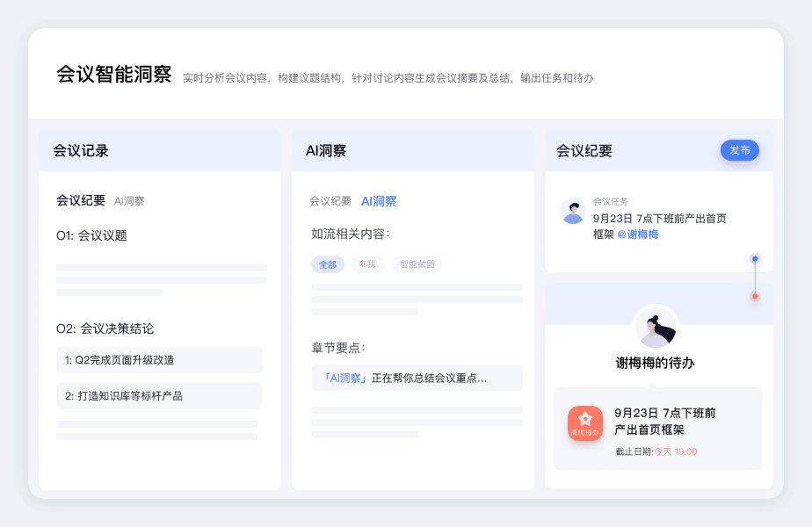Click the 会议任务 label
The height and width of the screenshot is (527, 812).
coord(611,201)
